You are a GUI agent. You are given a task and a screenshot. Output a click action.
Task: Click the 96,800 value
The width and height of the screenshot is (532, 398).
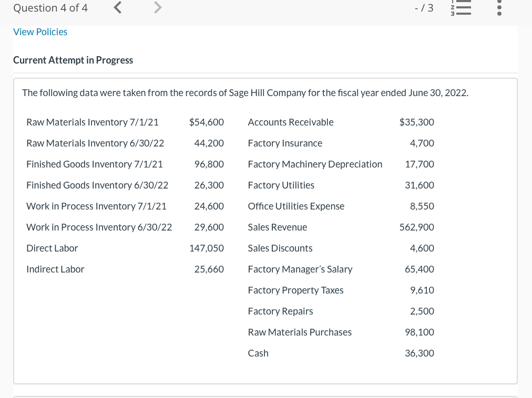pyautogui.click(x=209, y=164)
